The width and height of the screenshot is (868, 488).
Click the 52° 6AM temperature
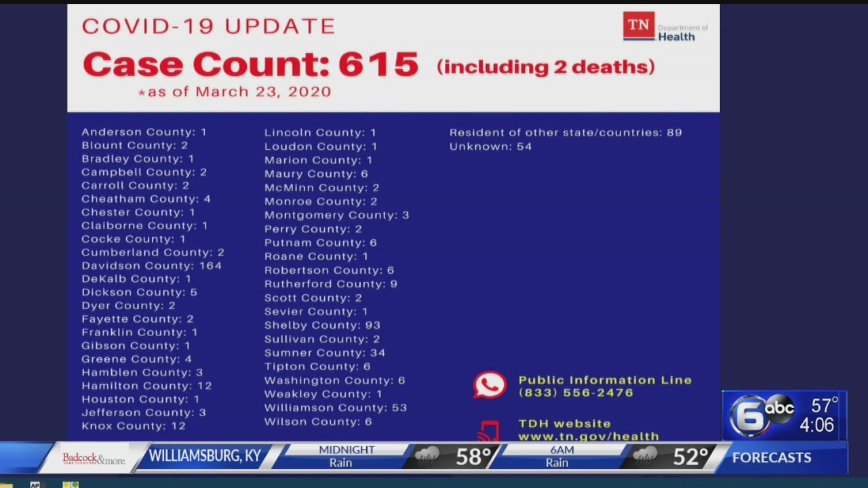[690, 457]
